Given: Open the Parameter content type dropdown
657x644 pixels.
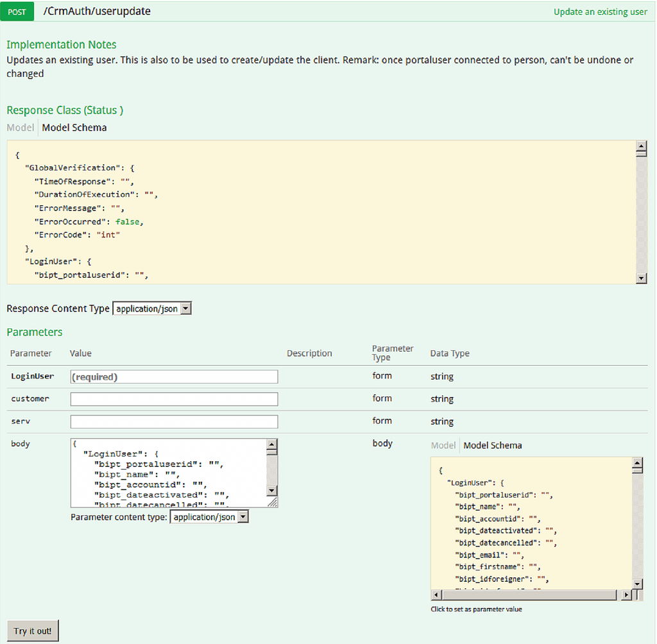Looking at the screenshot, I should tap(209, 517).
